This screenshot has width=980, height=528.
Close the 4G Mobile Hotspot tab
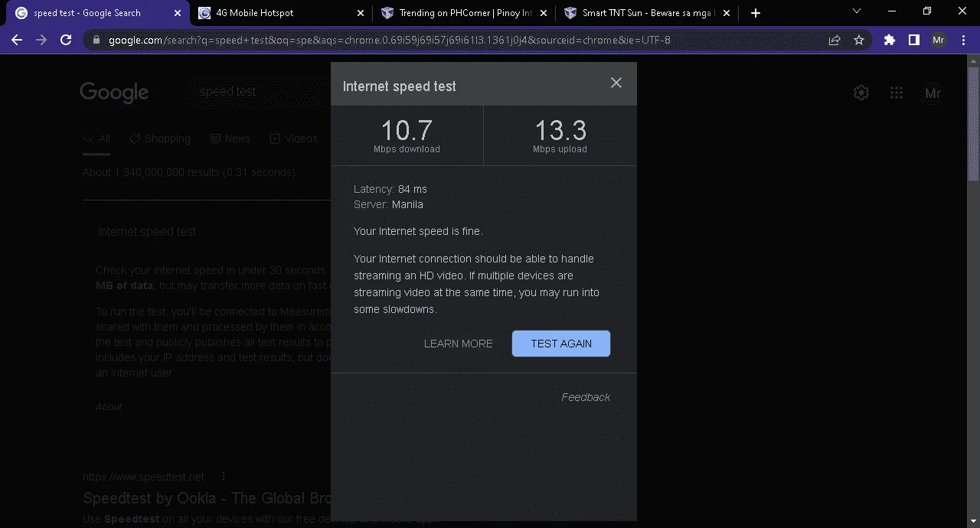[x=361, y=13]
